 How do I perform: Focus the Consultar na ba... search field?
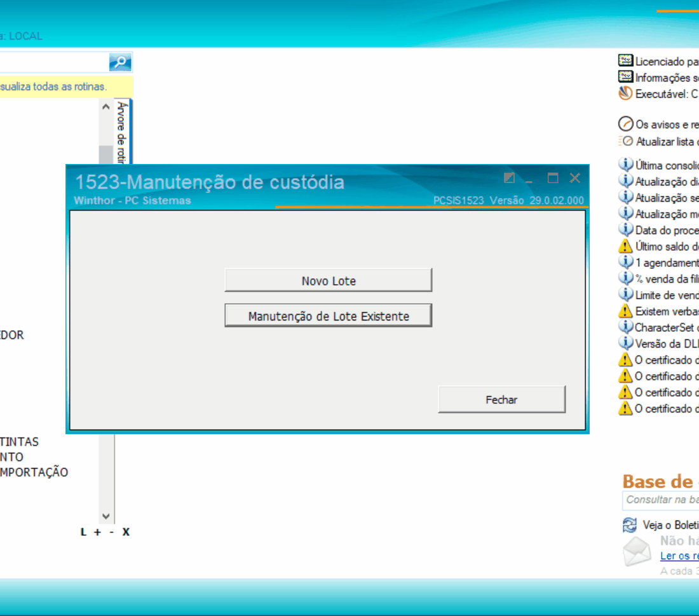[x=661, y=500]
